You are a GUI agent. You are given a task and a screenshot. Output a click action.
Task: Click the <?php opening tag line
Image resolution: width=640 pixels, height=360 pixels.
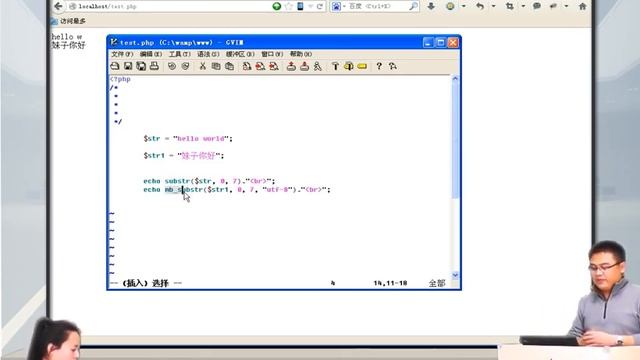pos(120,79)
